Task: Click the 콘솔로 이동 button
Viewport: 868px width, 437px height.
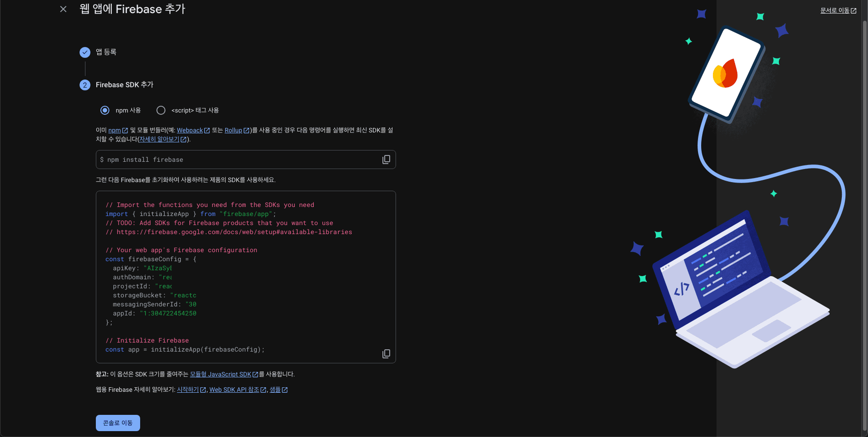Action: (118, 423)
